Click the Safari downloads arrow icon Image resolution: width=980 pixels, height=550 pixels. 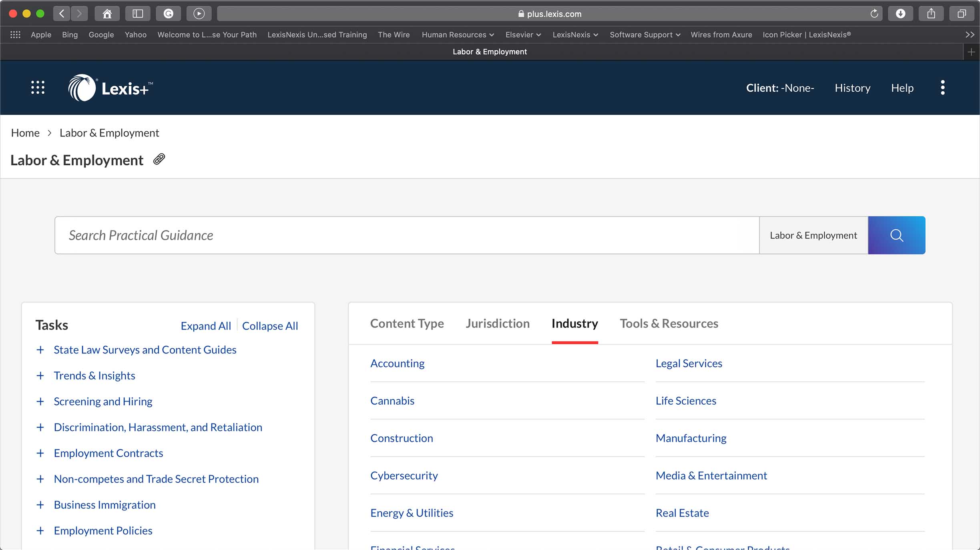tap(900, 14)
